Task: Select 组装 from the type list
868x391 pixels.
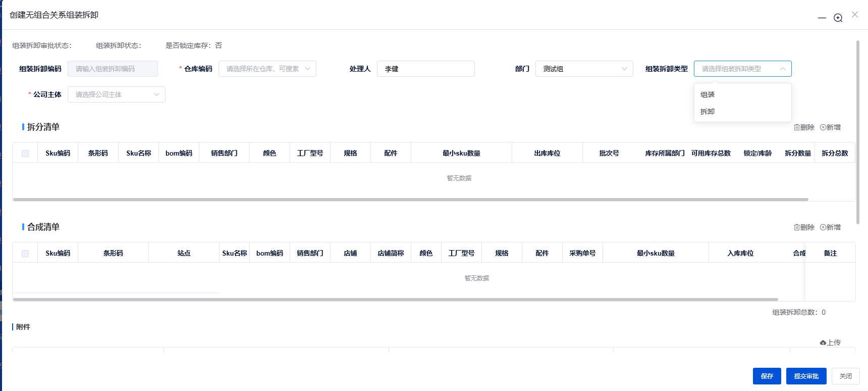Action: point(708,94)
